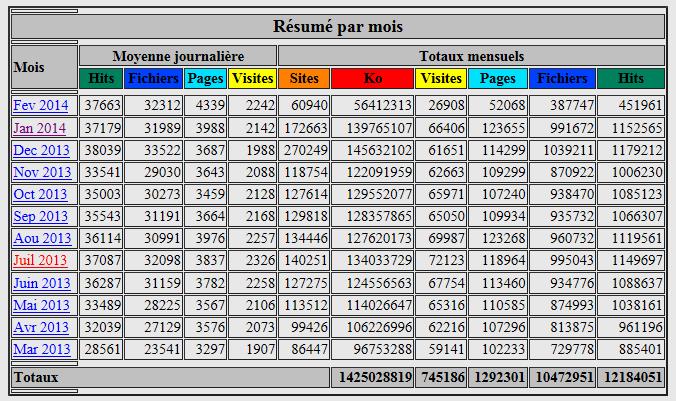
Task: Click sites cell 270249 for Dec 2013
Action: coord(304,150)
